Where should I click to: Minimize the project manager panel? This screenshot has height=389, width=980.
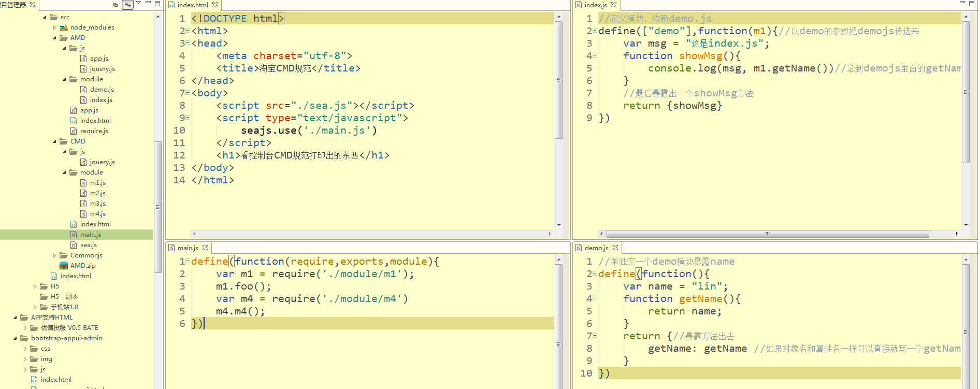point(148,3)
